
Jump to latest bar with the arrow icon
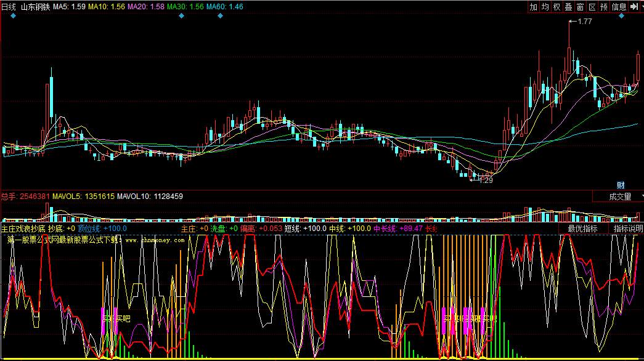(634, 7)
